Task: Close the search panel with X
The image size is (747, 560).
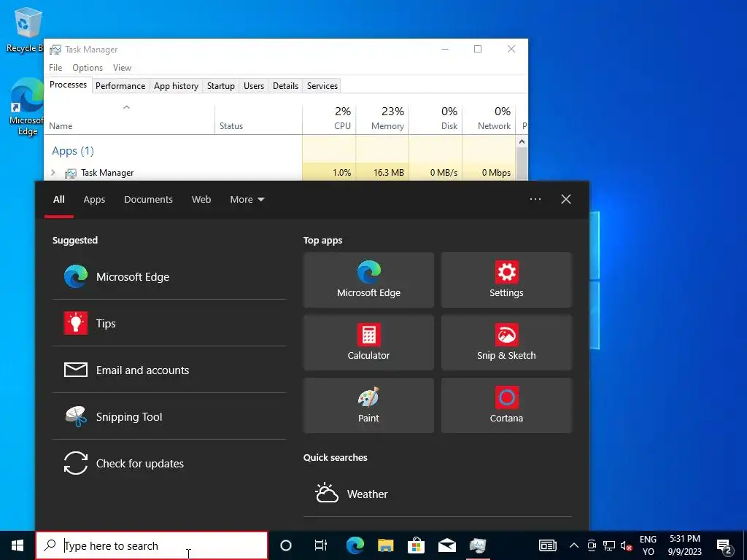Action: coord(565,199)
